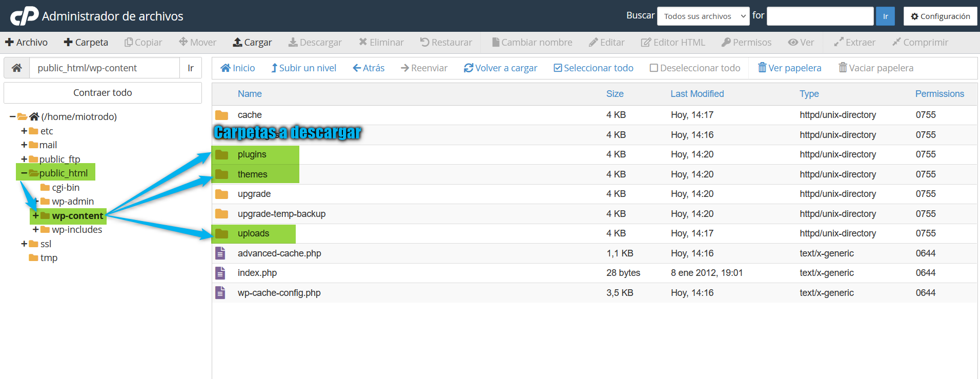Image resolution: width=980 pixels, height=379 pixels.
Task: Click the Comprimir toolbar button
Action: (x=921, y=42)
